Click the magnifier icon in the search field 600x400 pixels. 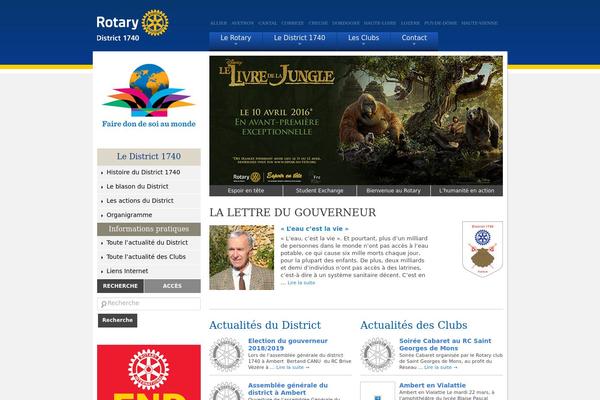tap(104, 304)
